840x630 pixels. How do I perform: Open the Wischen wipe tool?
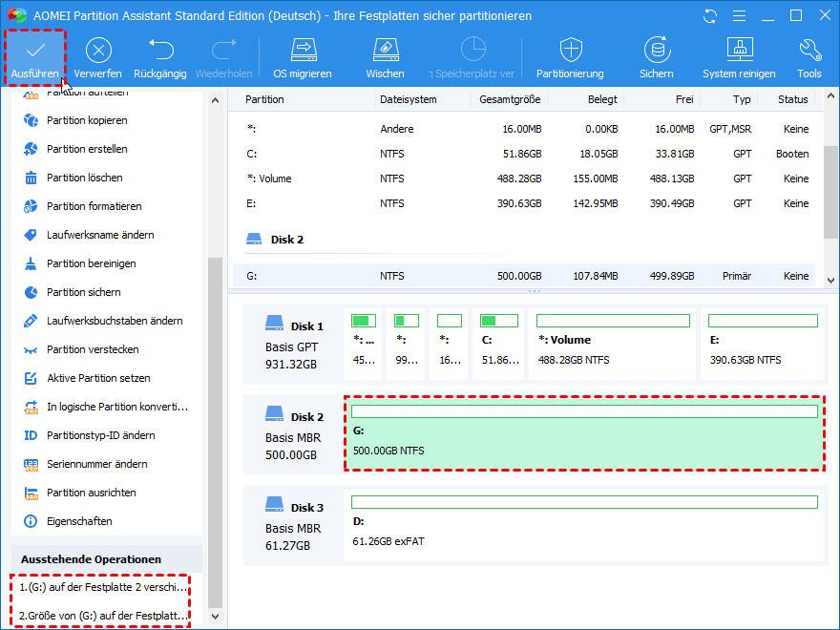coord(386,58)
